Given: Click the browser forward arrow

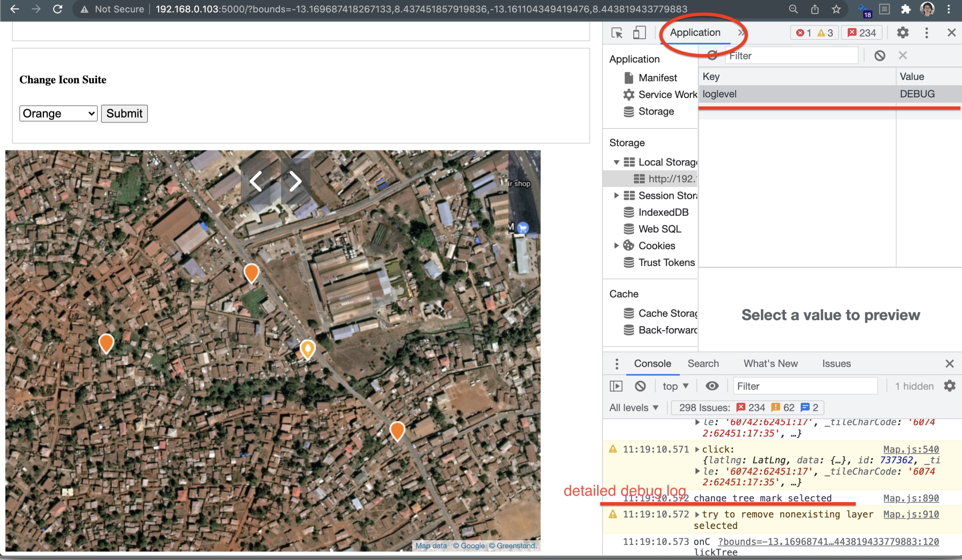Looking at the screenshot, I should click(36, 9).
